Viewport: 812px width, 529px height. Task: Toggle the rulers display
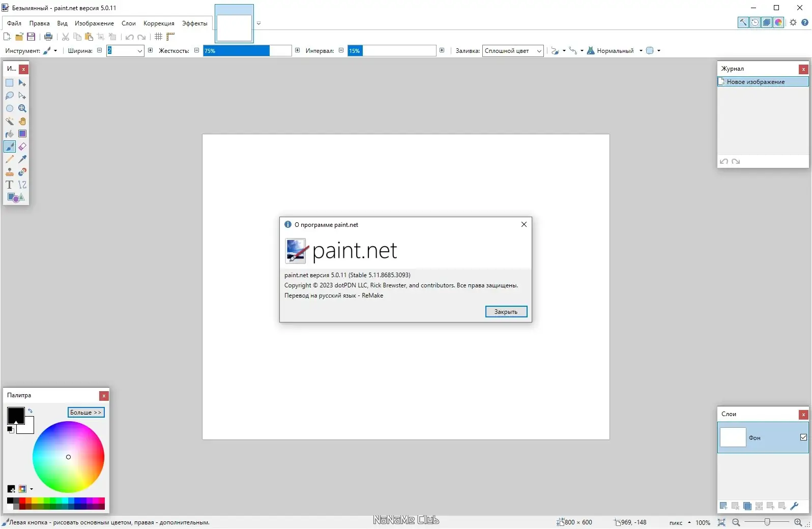[x=170, y=37]
